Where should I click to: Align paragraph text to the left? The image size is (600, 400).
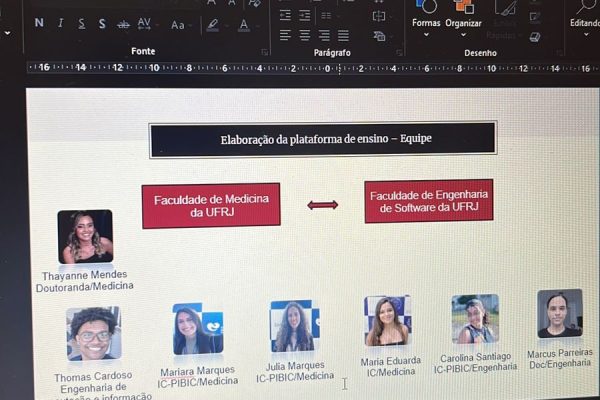(285, 36)
